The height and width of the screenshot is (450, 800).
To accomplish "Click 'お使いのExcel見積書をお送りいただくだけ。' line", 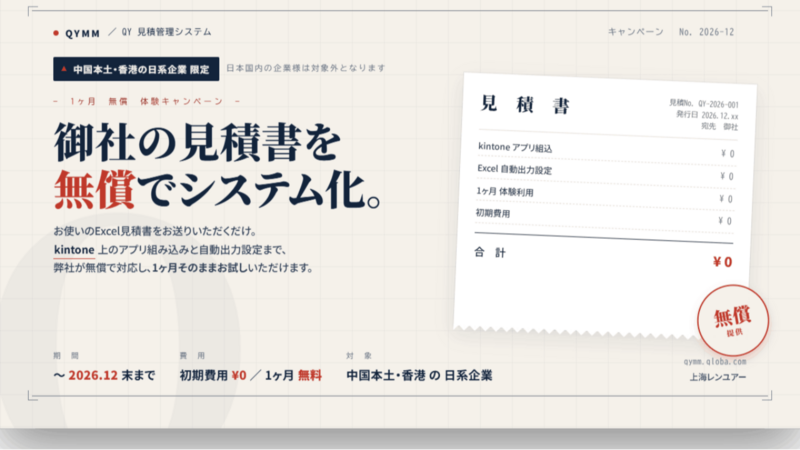I will click(x=155, y=231).
